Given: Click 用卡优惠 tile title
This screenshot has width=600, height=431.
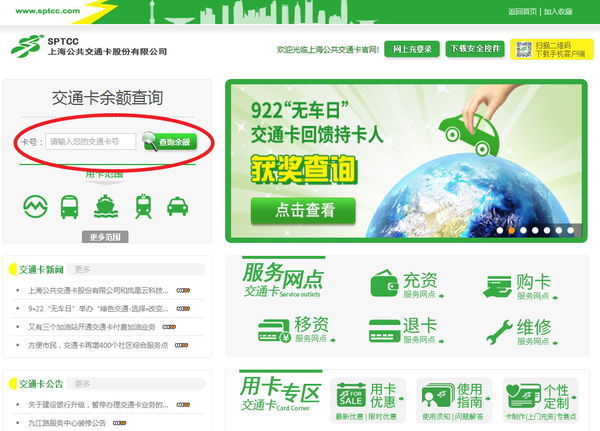Looking at the screenshot, I should pyautogui.click(x=383, y=395).
